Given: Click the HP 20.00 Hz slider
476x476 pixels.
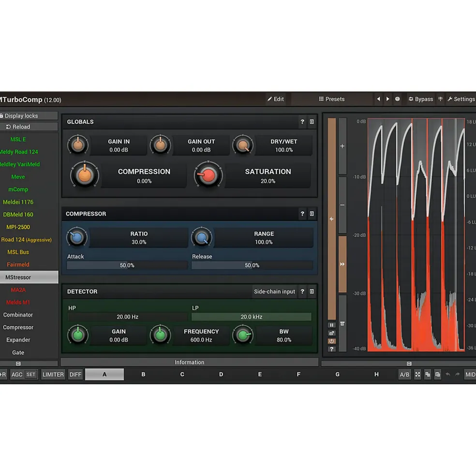Looking at the screenshot, I should tap(127, 317).
